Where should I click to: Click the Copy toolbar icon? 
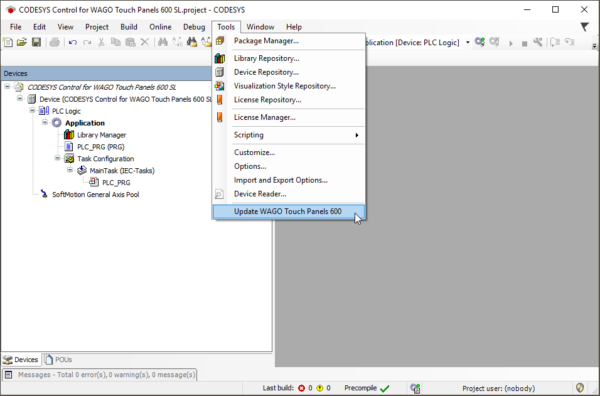pos(116,42)
